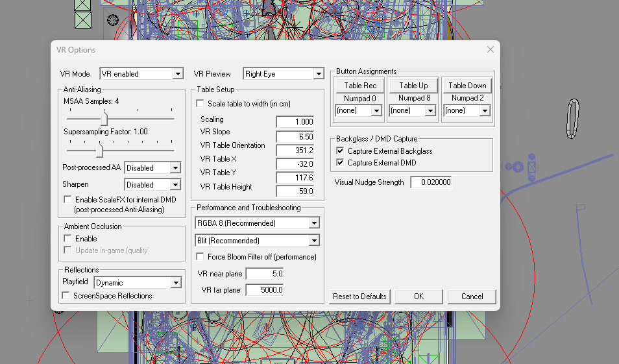Click the VR Table Orientation field
This screenshot has height=364, width=619.
(x=295, y=151)
